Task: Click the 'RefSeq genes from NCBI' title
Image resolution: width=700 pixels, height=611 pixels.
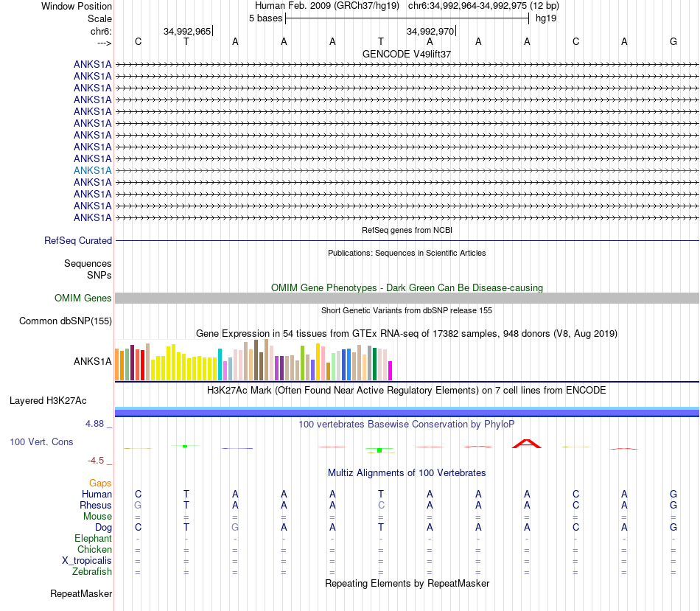Action: point(407,230)
